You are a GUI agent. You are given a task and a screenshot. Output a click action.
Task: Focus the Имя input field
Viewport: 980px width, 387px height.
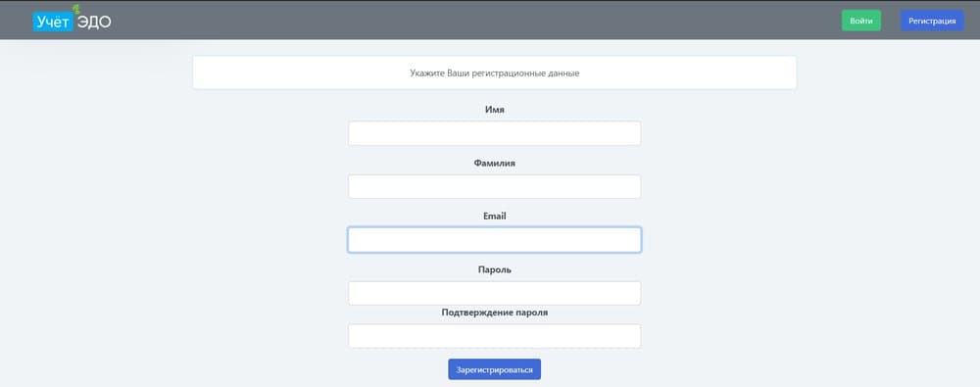click(x=494, y=133)
